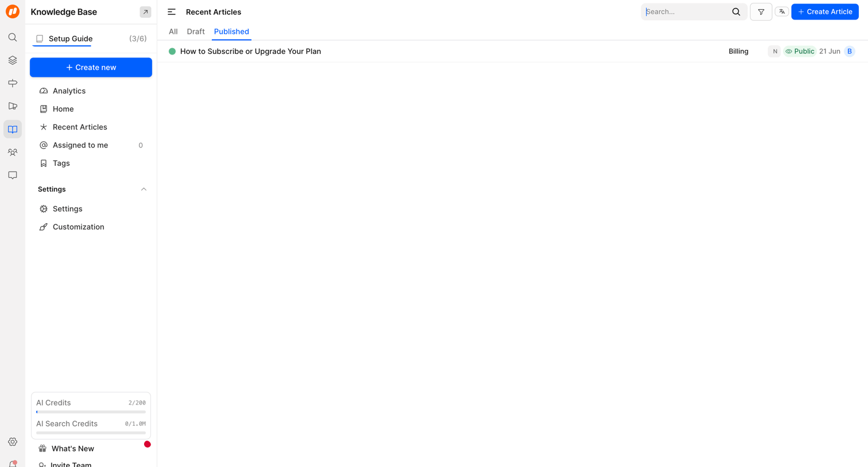Screen dimensions: 868x467
Task: Click the Create new button
Action: click(x=91, y=68)
